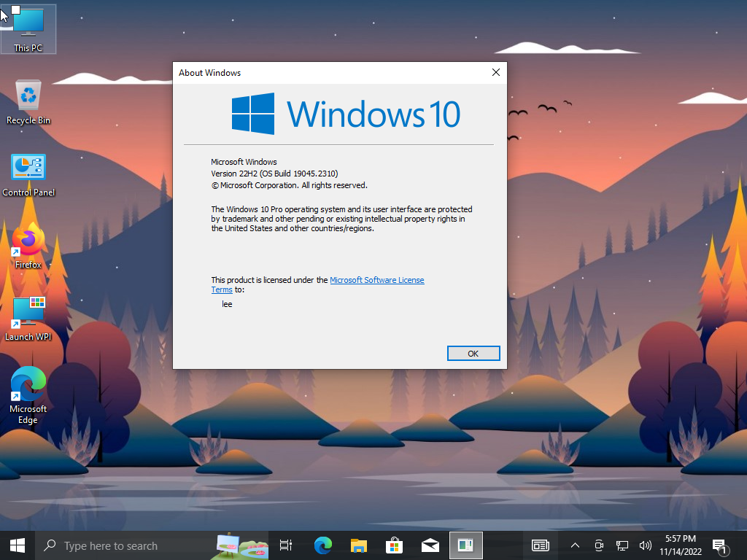The width and height of the screenshot is (747, 560).
Task: Click the 'Microsoft Windows' text line
Action: 244,162
